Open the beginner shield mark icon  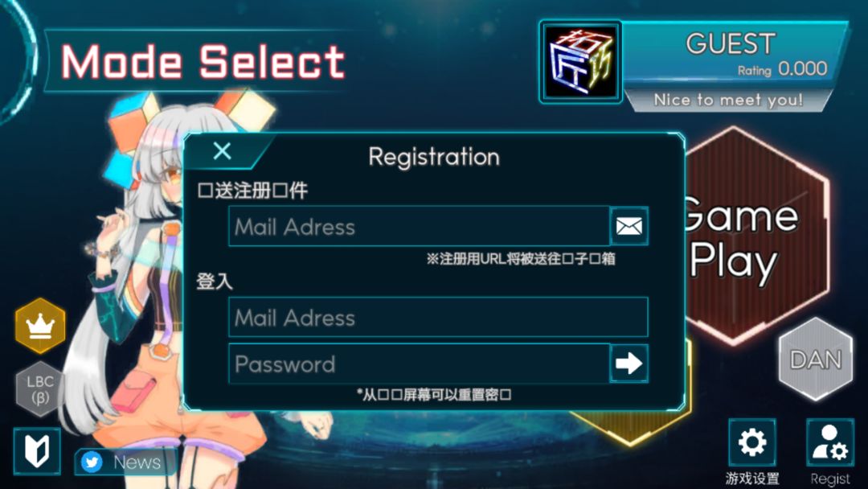(37, 450)
